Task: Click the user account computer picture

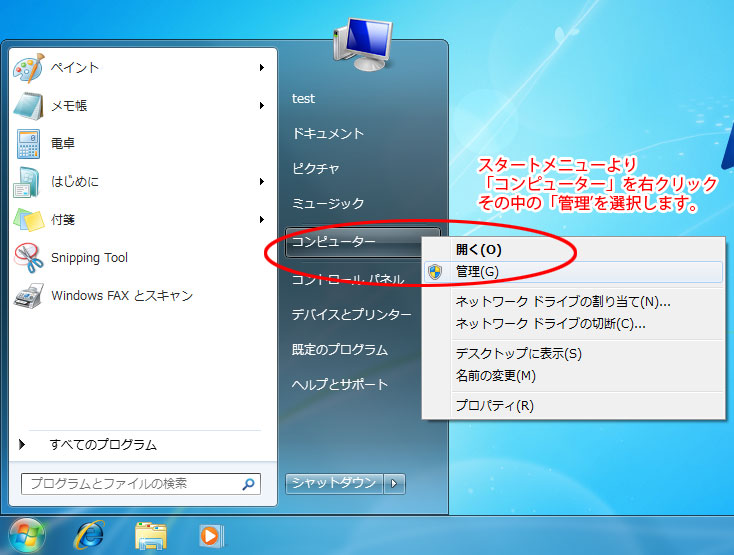Action: tap(363, 44)
